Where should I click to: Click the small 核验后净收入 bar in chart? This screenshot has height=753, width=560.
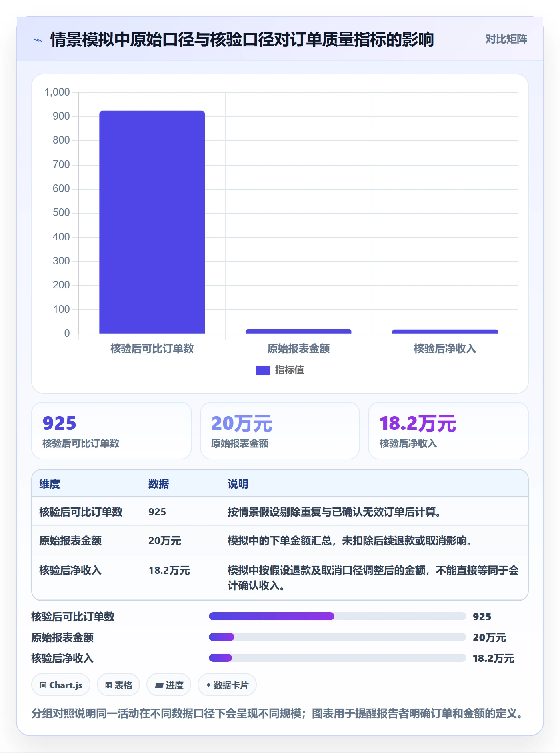coord(445,332)
